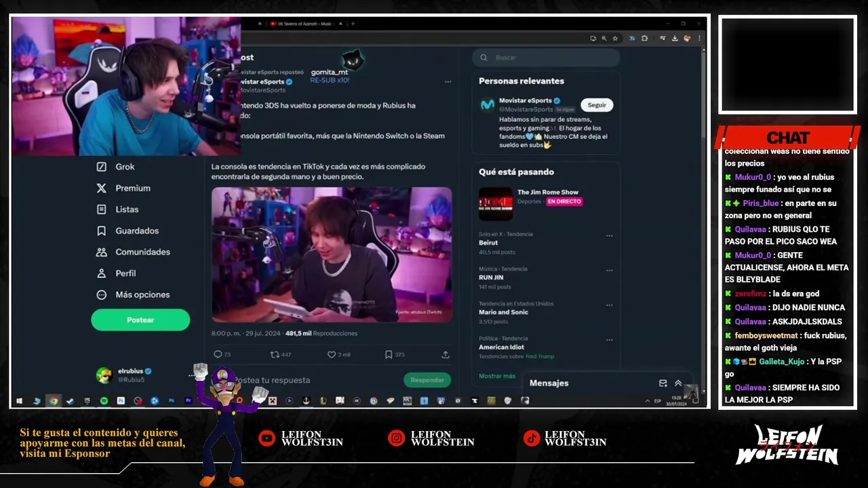868x488 pixels.
Task: Open the Extensions puzzle icon
Action: pyautogui.click(x=644, y=39)
